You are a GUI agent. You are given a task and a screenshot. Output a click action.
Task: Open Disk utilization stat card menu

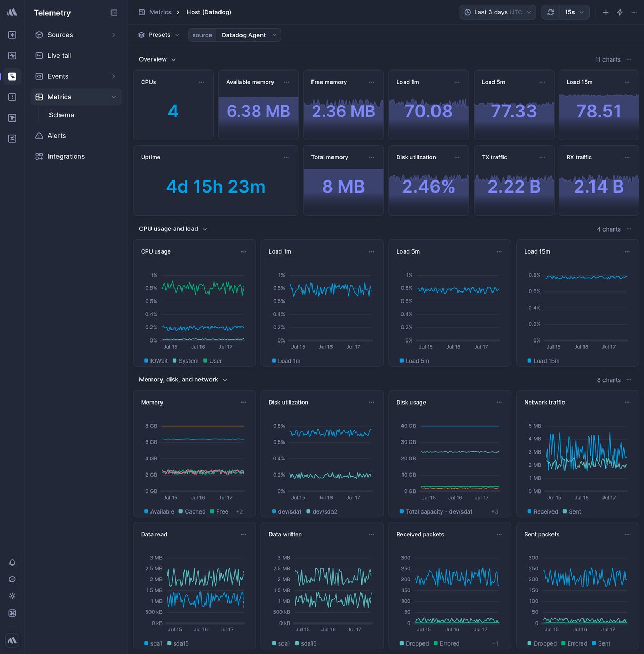[457, 157]
